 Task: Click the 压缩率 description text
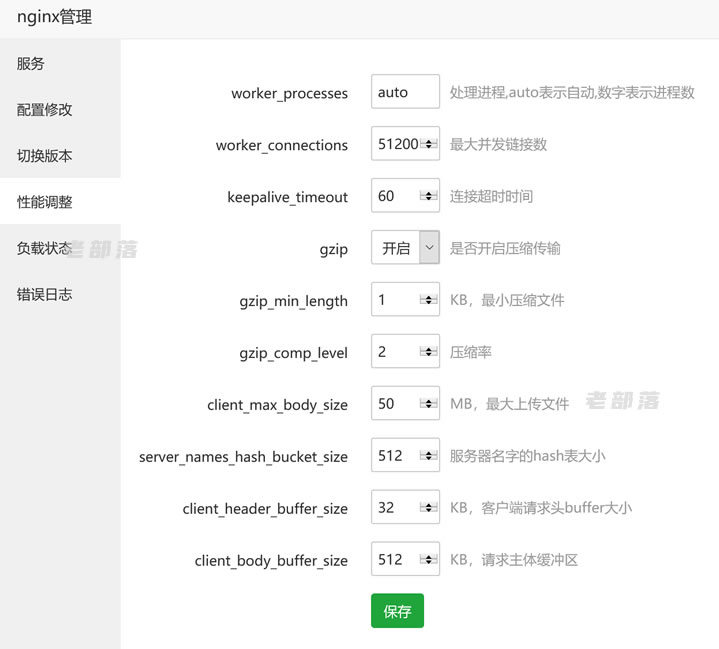click(x=470, y=352)
